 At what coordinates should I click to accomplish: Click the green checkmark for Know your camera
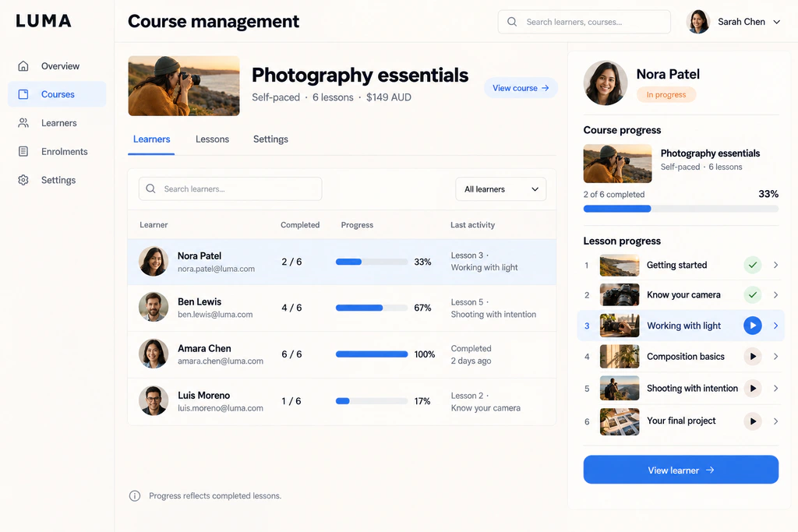point(752,295)
